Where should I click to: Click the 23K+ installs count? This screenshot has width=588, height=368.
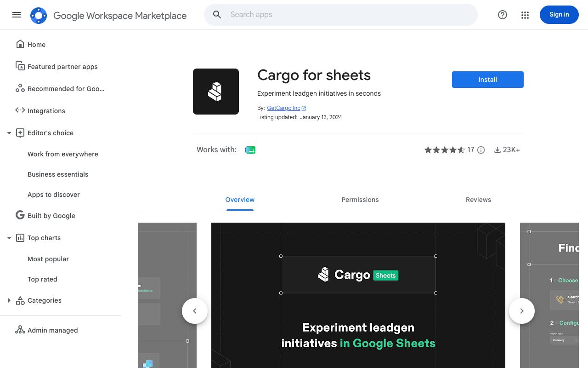click(511, 150)
